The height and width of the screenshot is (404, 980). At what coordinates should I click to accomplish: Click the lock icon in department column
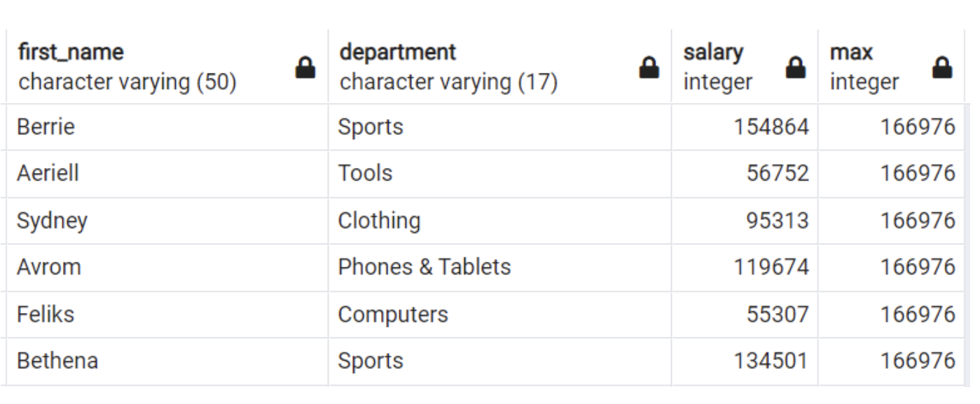point(649,68)
